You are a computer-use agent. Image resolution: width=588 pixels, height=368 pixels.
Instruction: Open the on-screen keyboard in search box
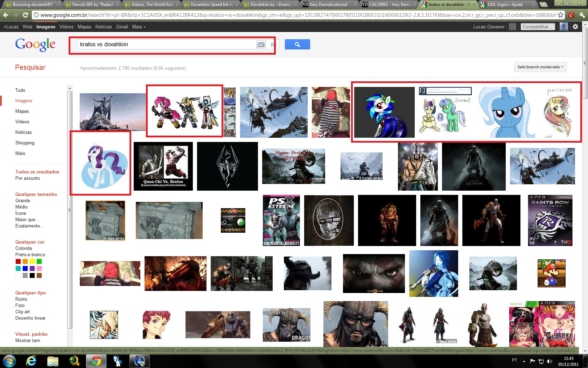pyautogui.click(x=261, y=45)
